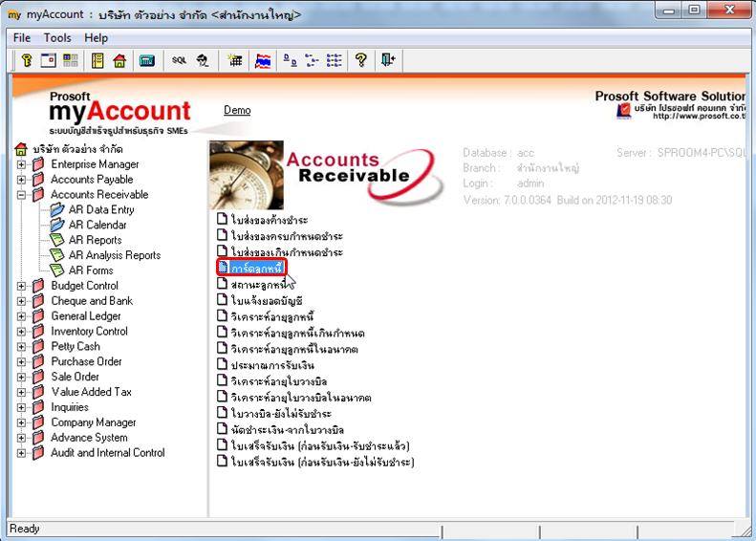Expand the General Ledger tree node
The image size is (756, 541).
pos(21,316)
